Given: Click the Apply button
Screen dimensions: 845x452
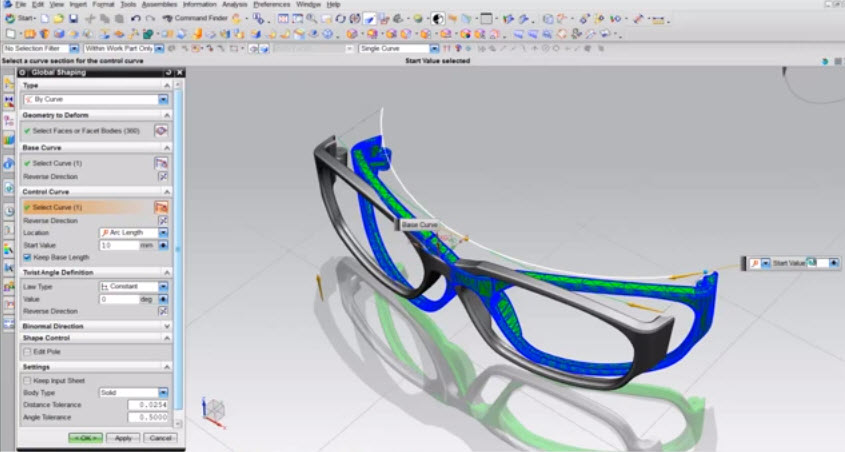Looking at the screenshot, I should (123, 438).
